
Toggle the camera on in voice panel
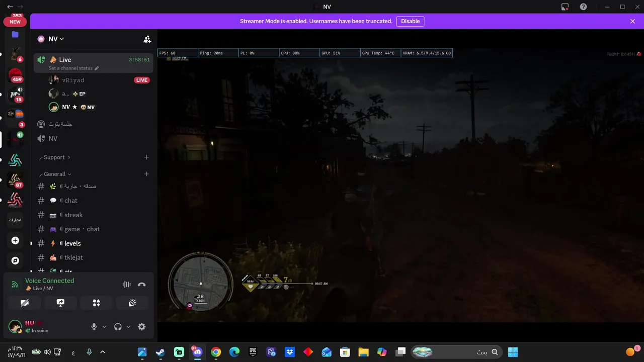pos(24,303)
